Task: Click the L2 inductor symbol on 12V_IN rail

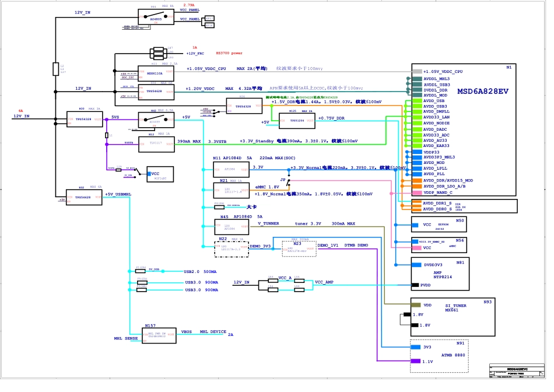Action: tap(55, 68)
